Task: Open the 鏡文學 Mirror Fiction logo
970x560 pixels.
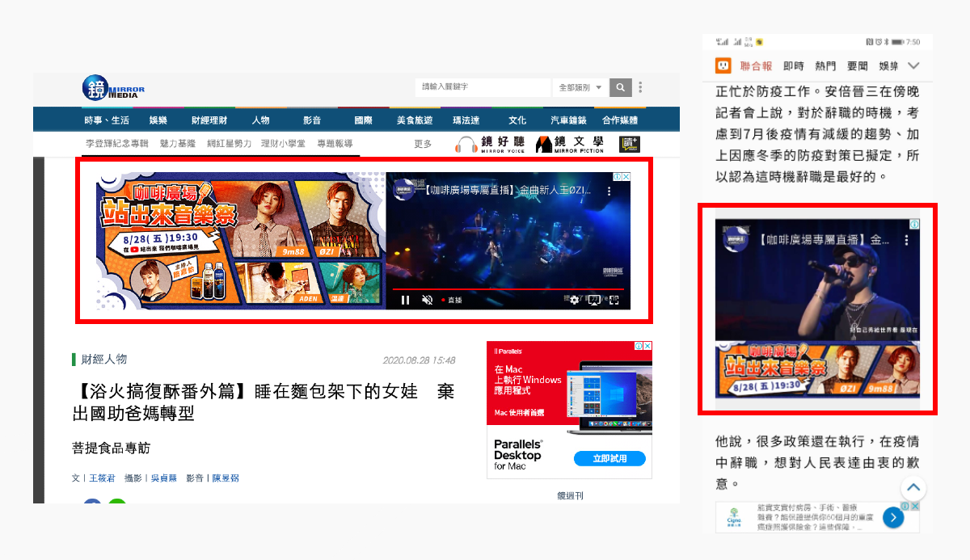Action: (x=570, y=144)
